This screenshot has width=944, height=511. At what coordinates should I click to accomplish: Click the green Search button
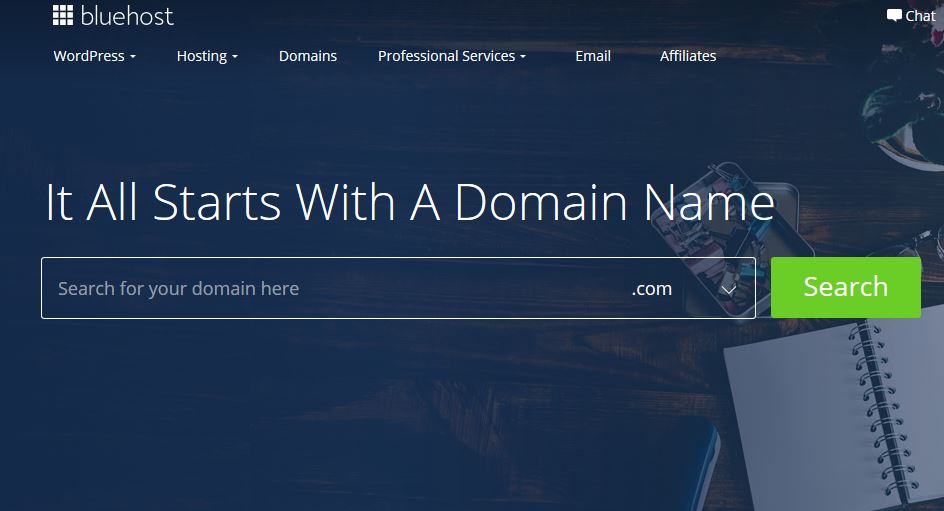pos(846,287)
